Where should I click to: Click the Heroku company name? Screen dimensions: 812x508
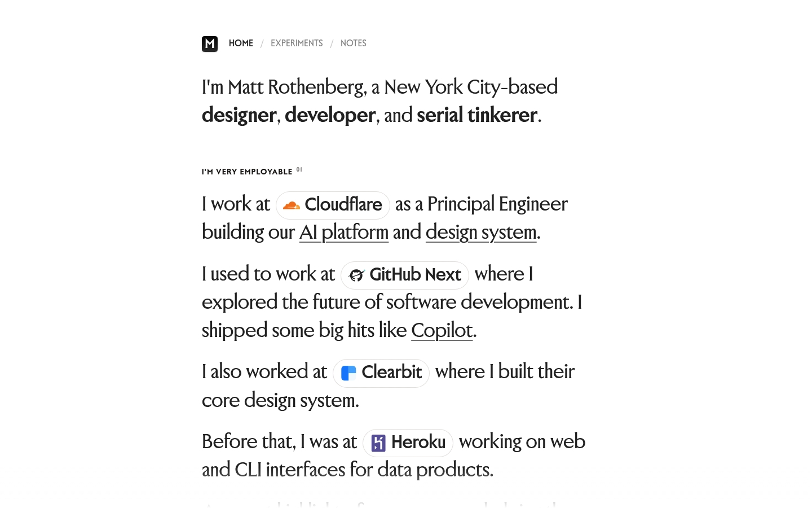coord(418,442)
